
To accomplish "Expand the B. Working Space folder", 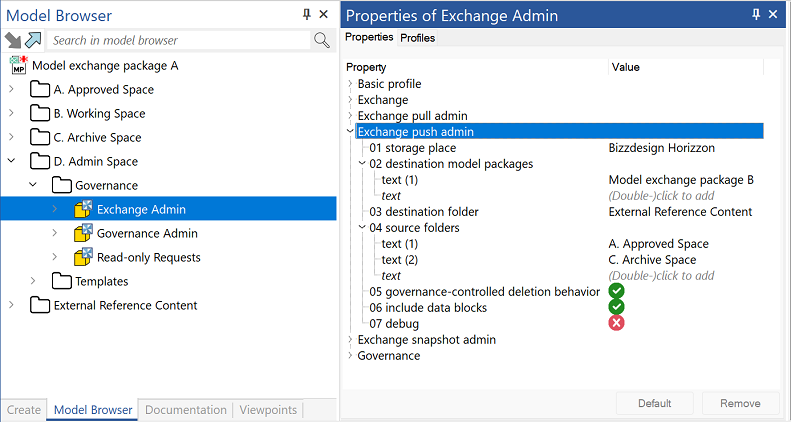I will pos(12,113).
